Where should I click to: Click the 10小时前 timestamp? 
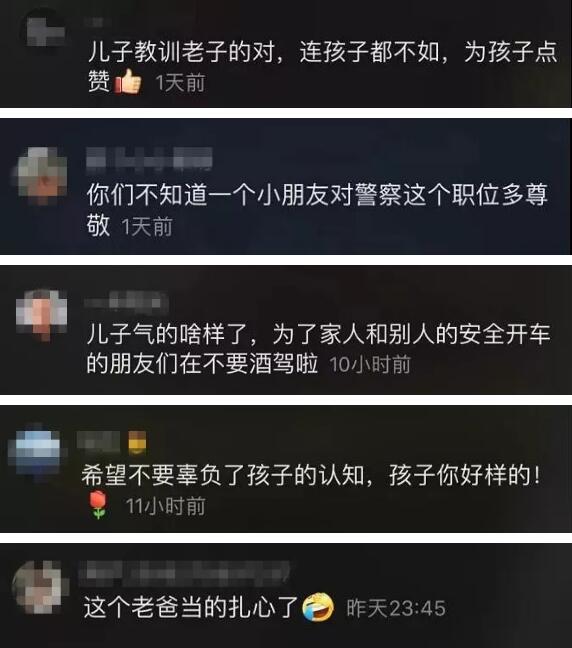[370, 364]
